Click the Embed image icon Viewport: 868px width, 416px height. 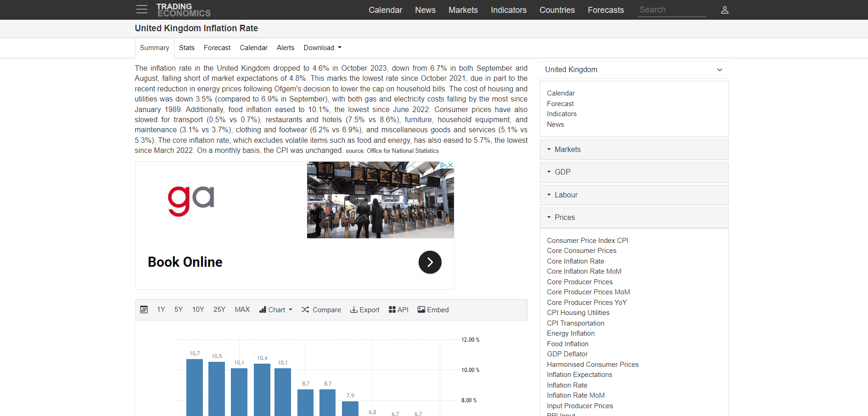tap(421, 310)
